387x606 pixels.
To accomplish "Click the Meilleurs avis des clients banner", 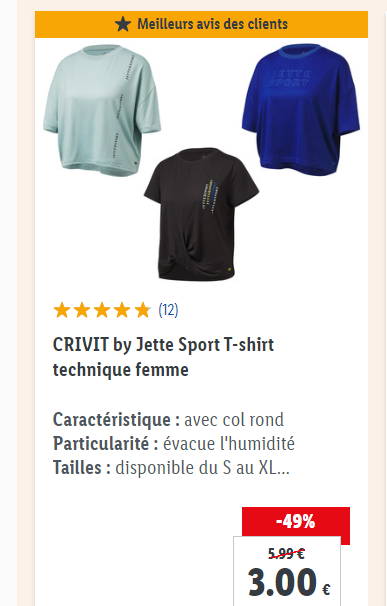I will 201,24.
